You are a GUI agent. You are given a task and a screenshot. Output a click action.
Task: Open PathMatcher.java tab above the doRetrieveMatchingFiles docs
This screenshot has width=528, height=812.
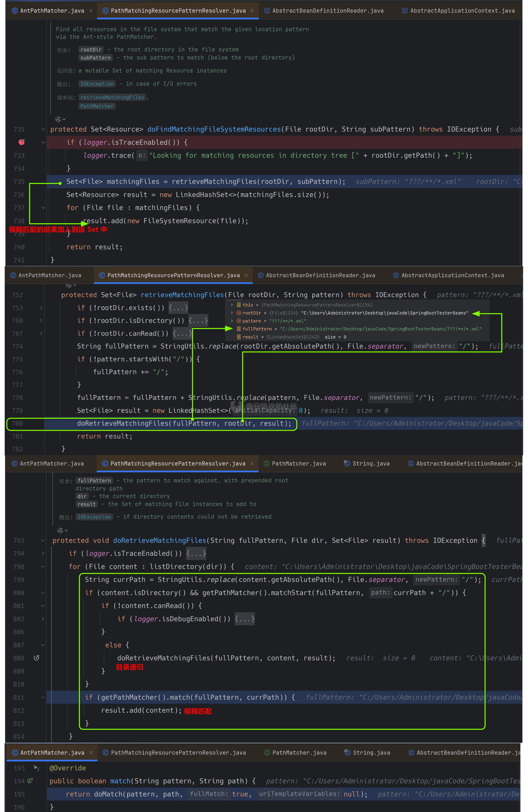click(295, 463)
